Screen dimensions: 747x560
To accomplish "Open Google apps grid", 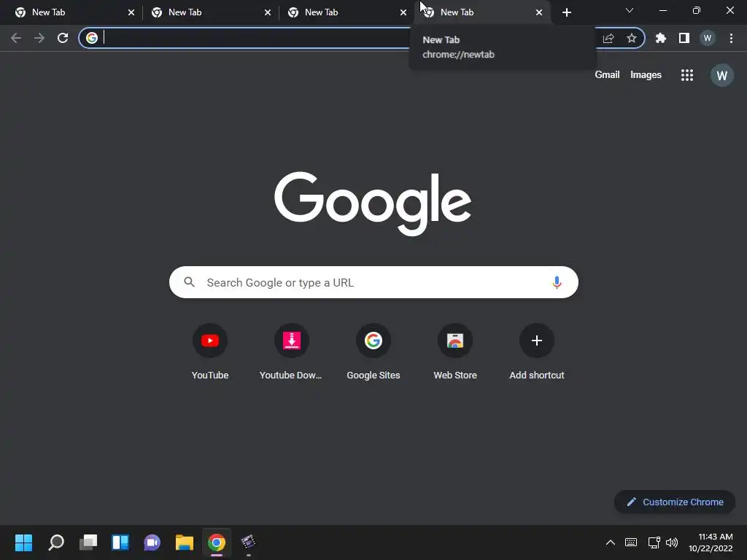I will pyautogui.click(x=686, y=75).
